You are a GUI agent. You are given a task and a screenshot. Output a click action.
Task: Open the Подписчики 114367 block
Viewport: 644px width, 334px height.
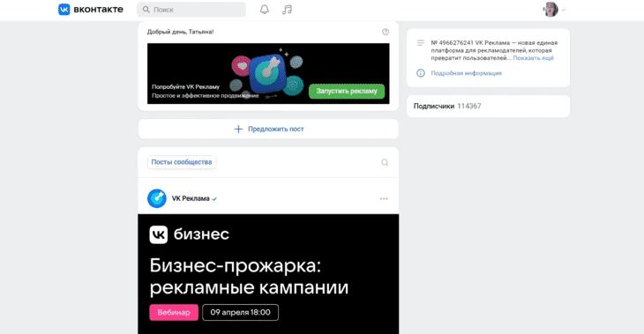pyautogui.click(x=489, y=107)
